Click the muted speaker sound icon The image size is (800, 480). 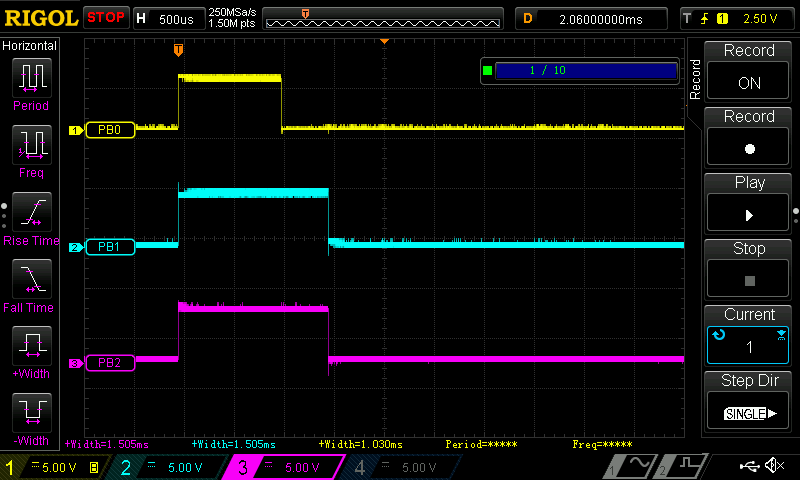pos(774,465)
